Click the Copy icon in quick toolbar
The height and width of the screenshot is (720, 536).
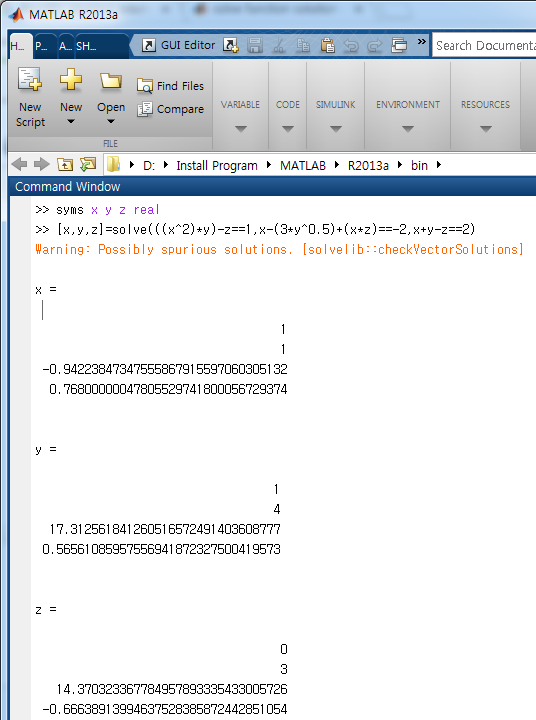pos(303,45)
